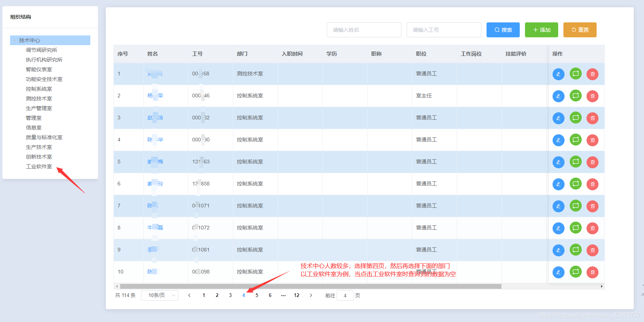Screen dimensions: 644x322
Task: Click the red delete icon in row 1
Action: click(593, 74)
